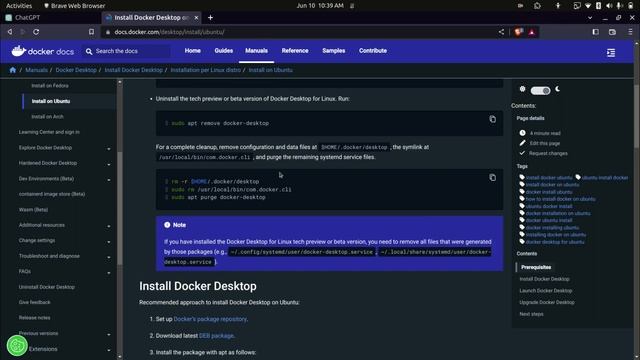Expand Hardened Docker Desktop section
640x360 pixels.
pyautogui.click(x=109, y=164)
